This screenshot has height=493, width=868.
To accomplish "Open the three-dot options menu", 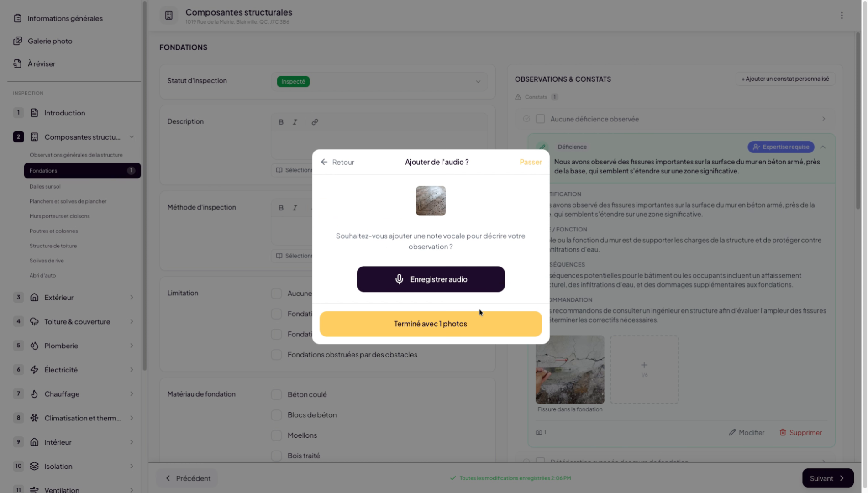I will (842, 16).
